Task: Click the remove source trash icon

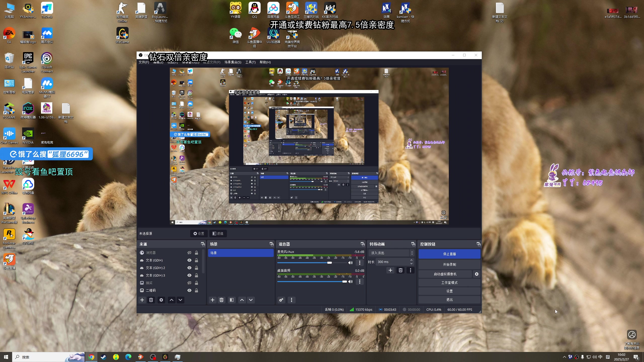Action: [151, 300]
